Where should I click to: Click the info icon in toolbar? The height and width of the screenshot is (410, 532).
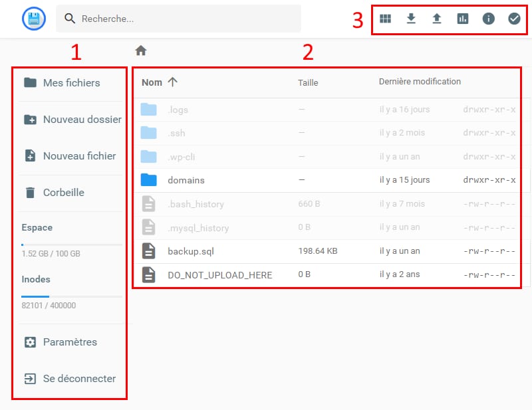tap(488, 19)
